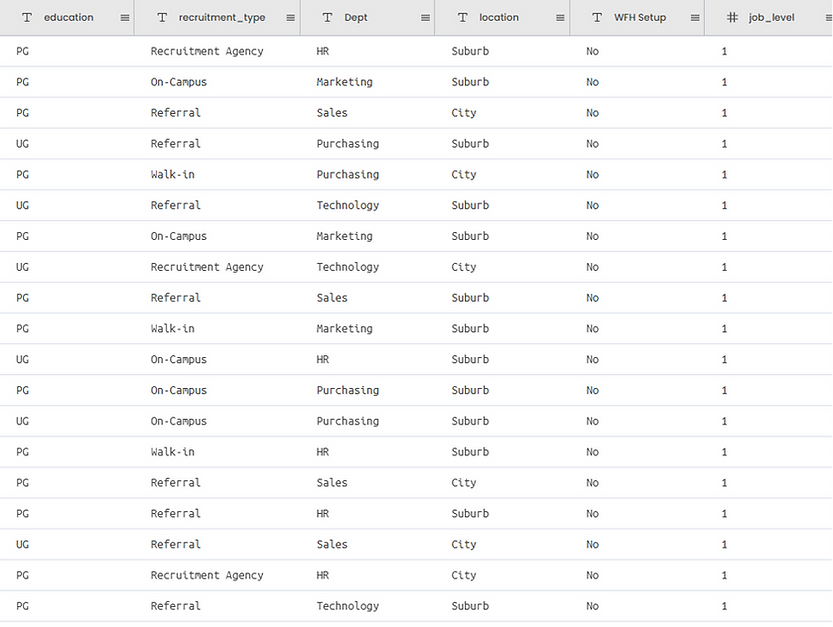The width and height of the screenshot is (833, 627).
Task: Select the education column header
Action: [x=68, y=18]
